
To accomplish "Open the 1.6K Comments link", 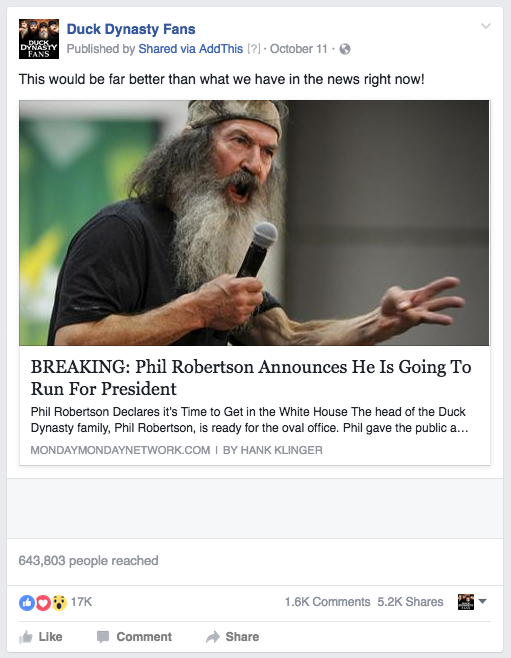I will [327, 602].
